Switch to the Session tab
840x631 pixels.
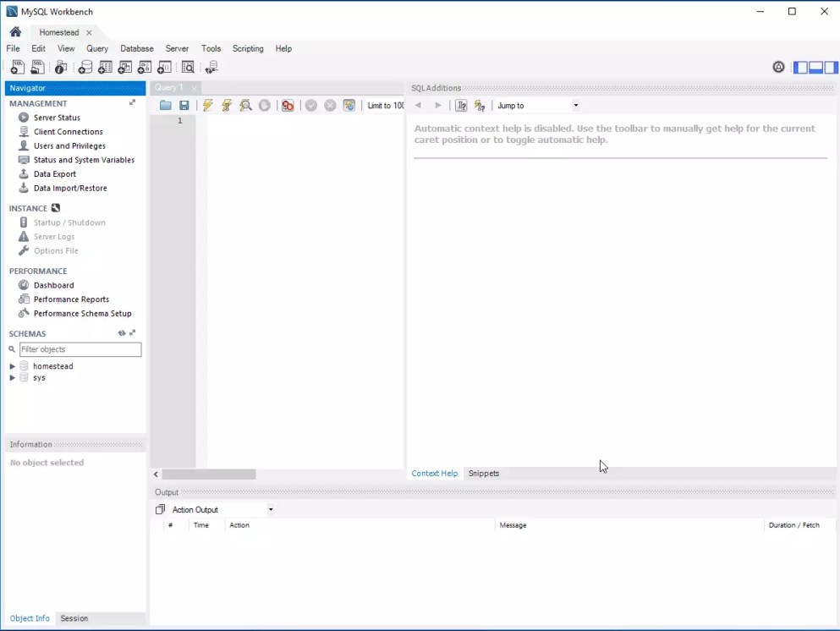tap(74, 618)
